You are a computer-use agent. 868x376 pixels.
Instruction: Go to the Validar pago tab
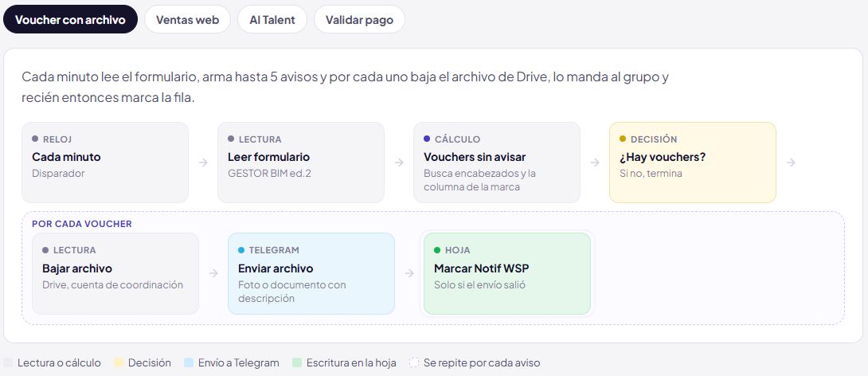[x=359, y=19]
